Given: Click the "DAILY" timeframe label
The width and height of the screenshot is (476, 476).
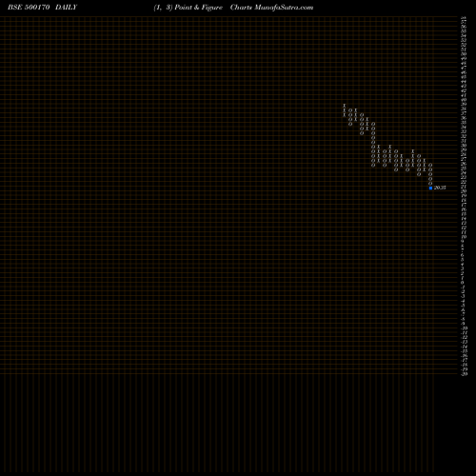Looking at the screenshot, I should coord(66,8).
